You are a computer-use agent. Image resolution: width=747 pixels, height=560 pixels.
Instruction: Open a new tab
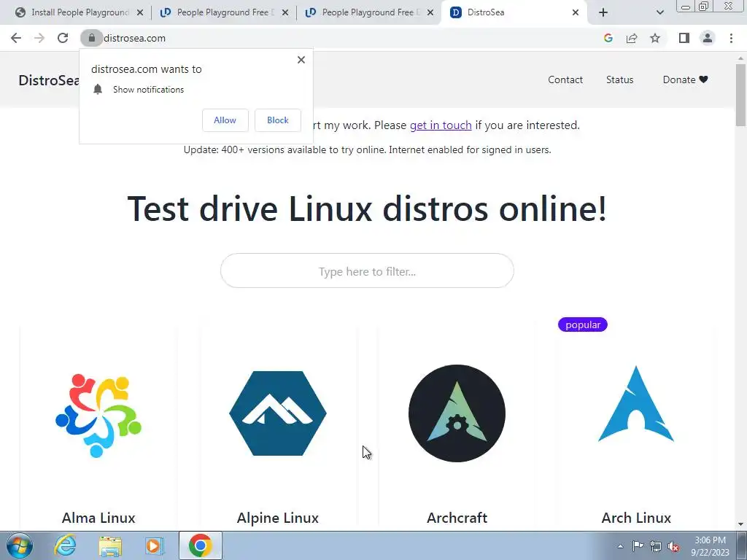[x=603, y=12]
